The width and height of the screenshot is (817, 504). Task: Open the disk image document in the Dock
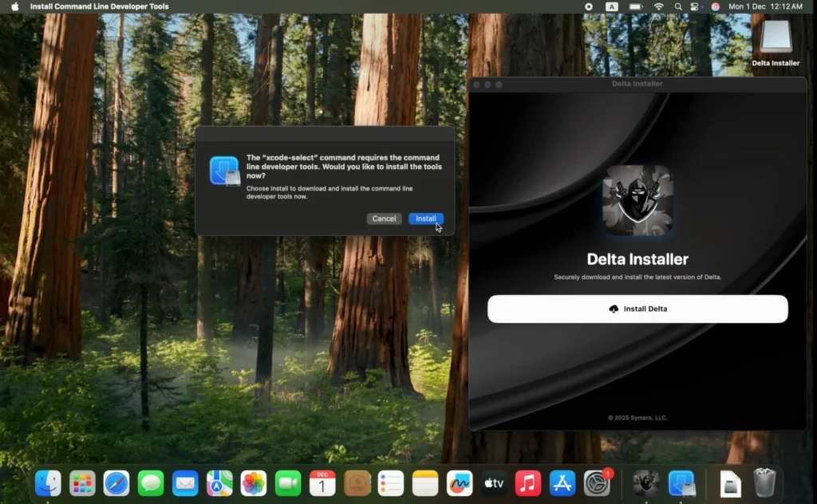731,484
